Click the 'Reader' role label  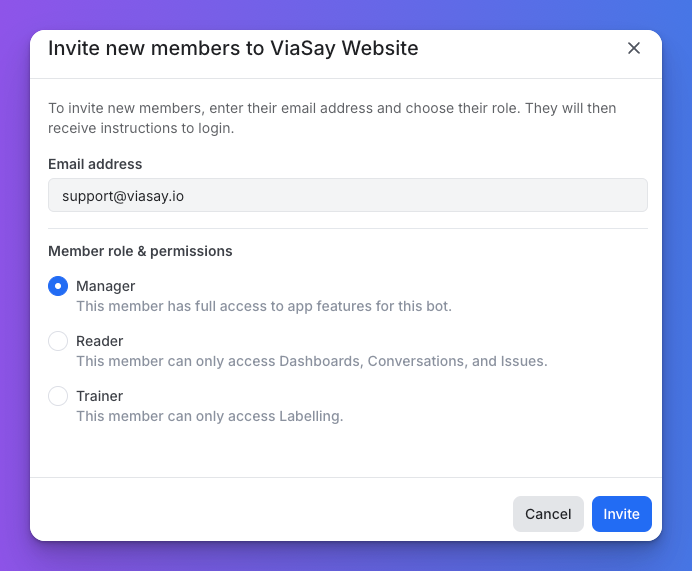pos(99,341)
